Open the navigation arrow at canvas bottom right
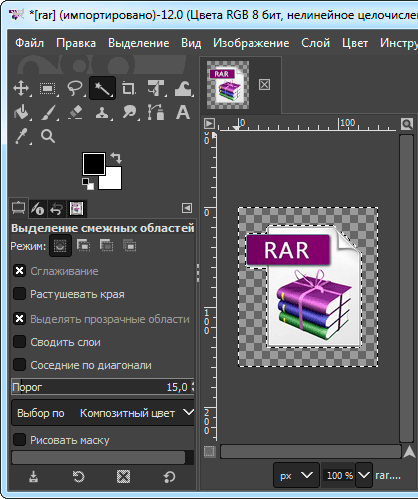 click(x=409, y=452)
